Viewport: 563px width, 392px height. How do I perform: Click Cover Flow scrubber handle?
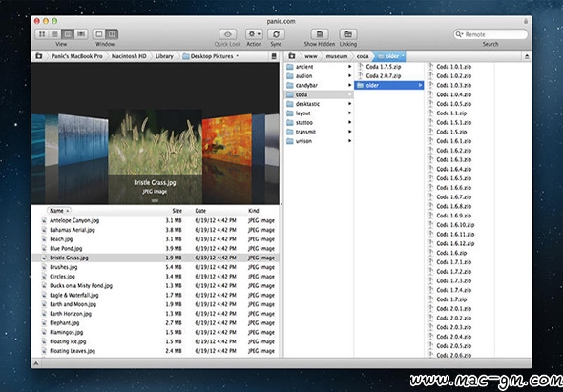[156, 201]
